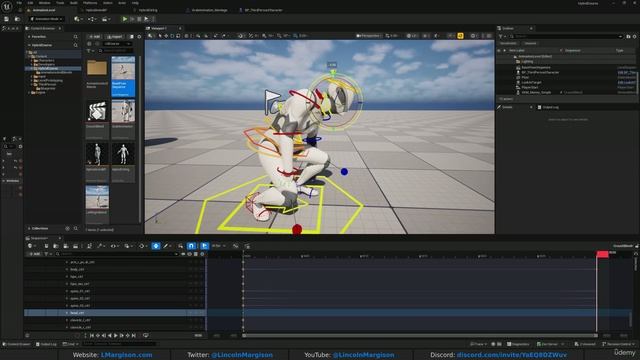Click the red playhead marker on timeline

pyautogui.click(x=602, y=254)
